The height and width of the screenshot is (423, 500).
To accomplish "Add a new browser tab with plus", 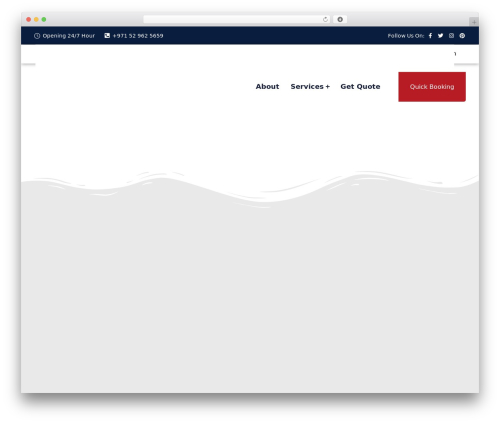I will click(474, 22).
